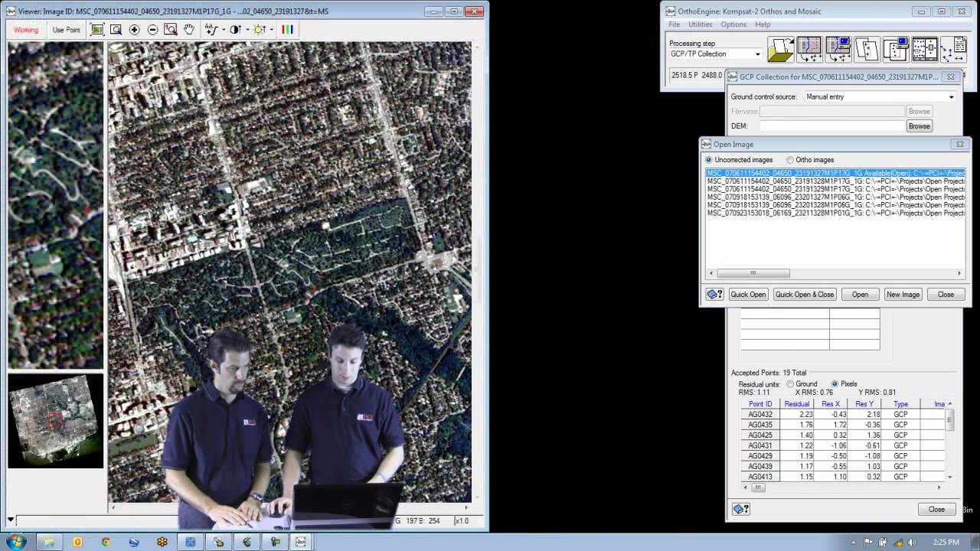Select Pixels residual units radio
Image resolution: width=980 pixels, height=551 pixels.
tap(835, 384)
